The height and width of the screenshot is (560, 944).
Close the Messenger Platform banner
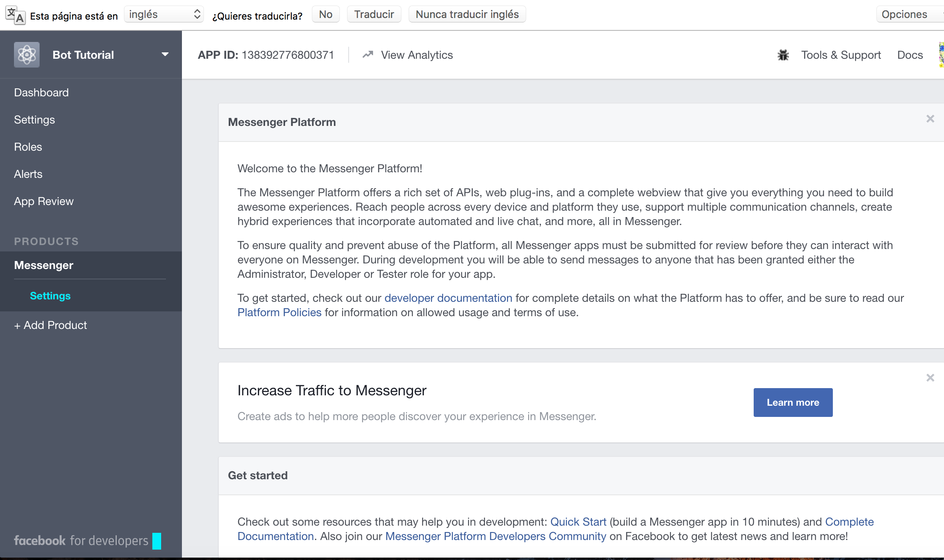click(x=931, y=119)
